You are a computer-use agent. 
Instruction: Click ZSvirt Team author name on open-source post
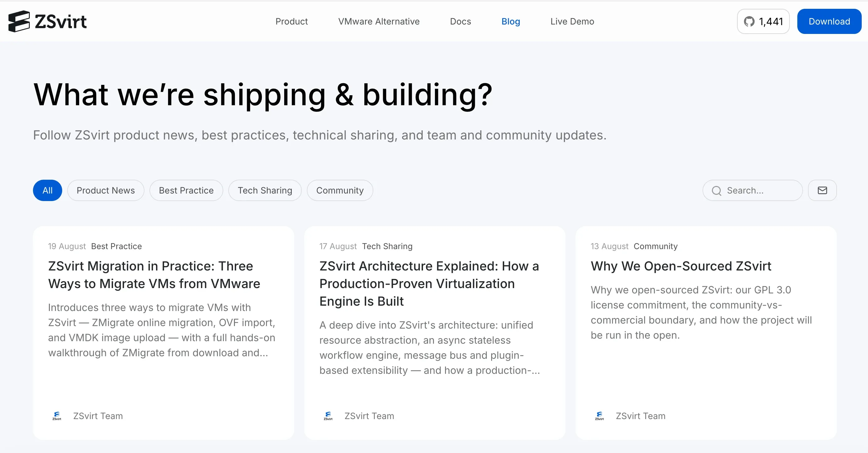coord(641,416)
